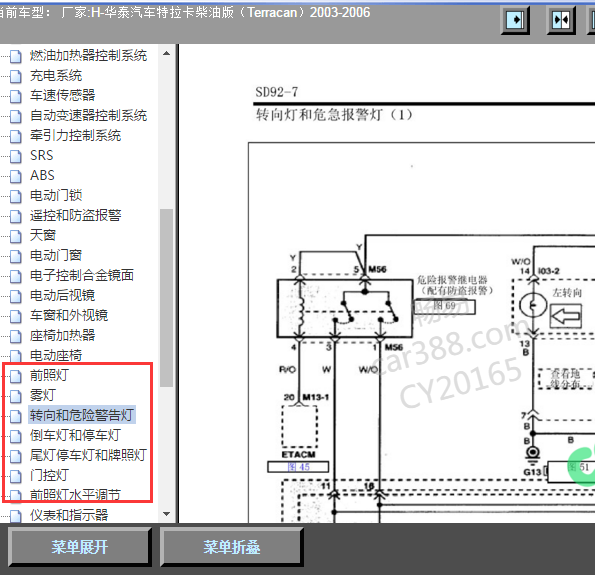Click document icon beside 电子控制合金镜面
Screen dimensions: 595x575
pyautogui.click(x=16, y=276)
